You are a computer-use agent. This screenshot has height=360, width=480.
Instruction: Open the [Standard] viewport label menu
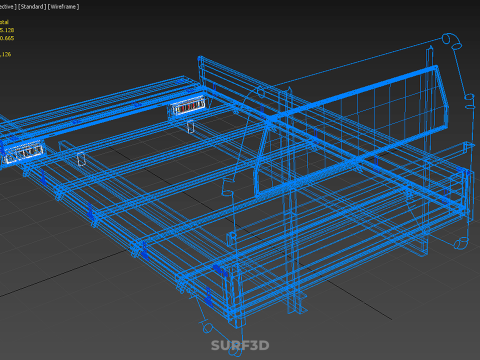click(32, 7)
